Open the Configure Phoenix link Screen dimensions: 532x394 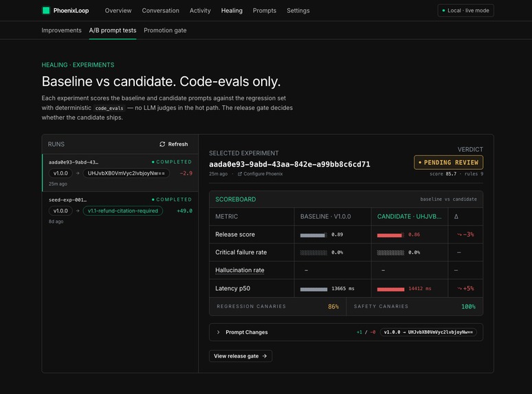261,174
